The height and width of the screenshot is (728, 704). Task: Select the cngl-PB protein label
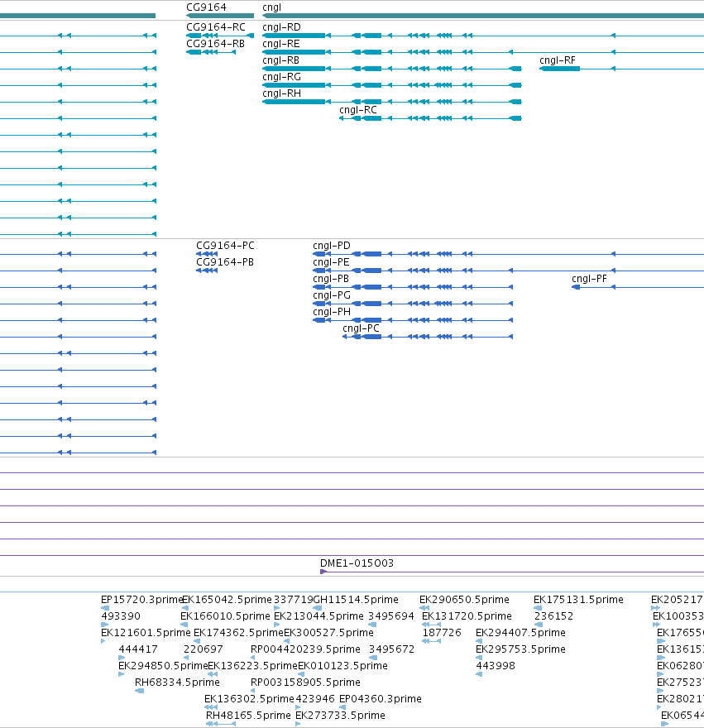[x=331, y=279]
